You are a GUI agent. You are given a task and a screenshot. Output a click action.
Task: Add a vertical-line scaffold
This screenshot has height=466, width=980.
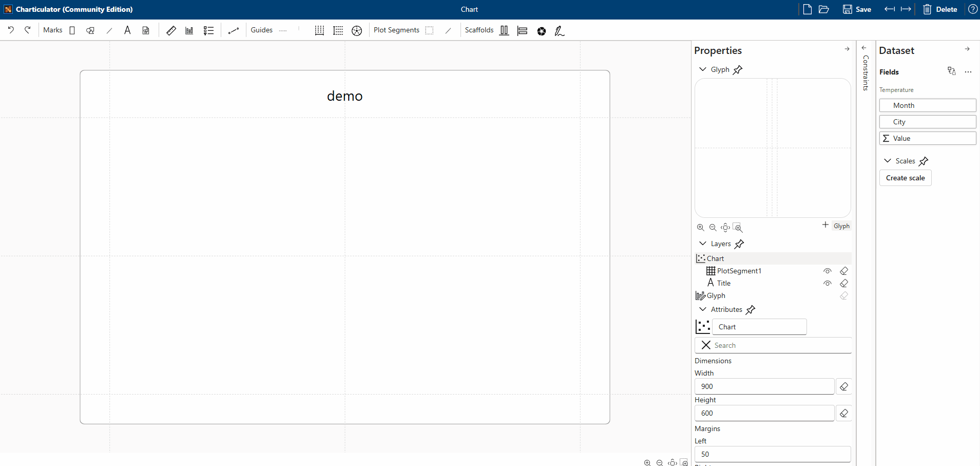[504, 30]
